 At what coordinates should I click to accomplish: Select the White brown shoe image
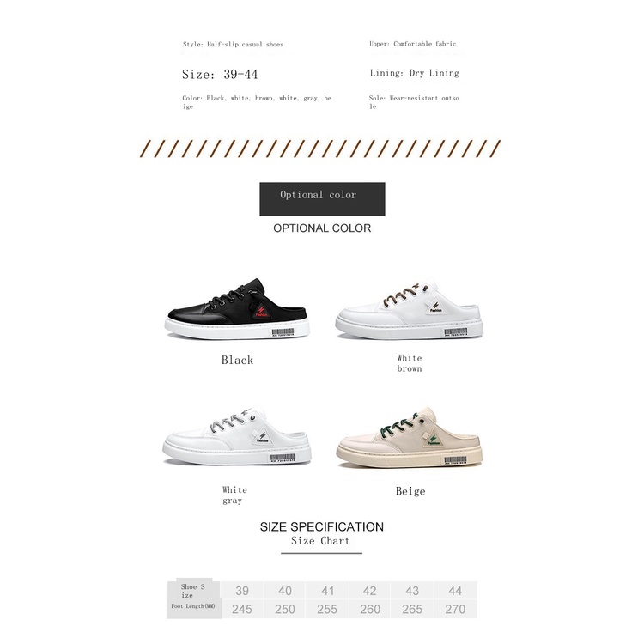409,310
